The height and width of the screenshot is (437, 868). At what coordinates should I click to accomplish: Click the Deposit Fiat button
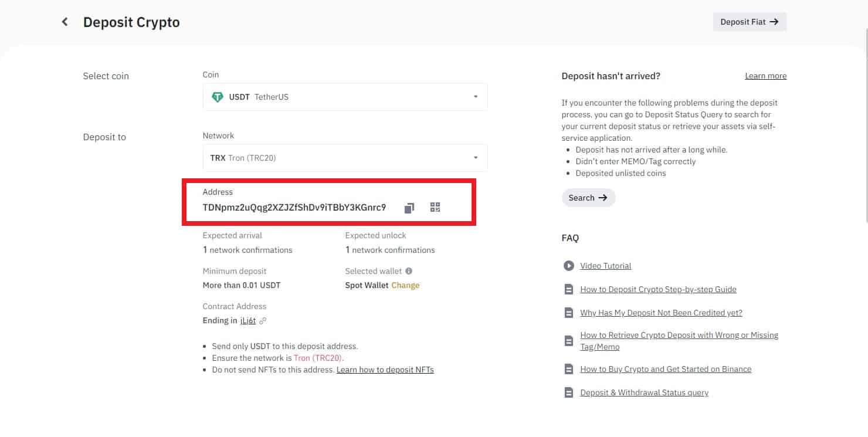749,22
